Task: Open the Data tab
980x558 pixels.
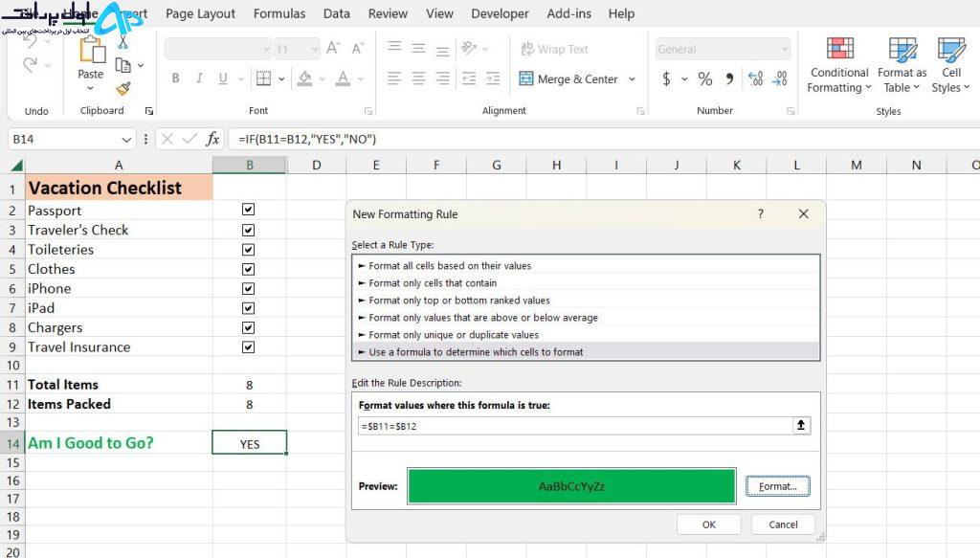Action: point(336,13)
